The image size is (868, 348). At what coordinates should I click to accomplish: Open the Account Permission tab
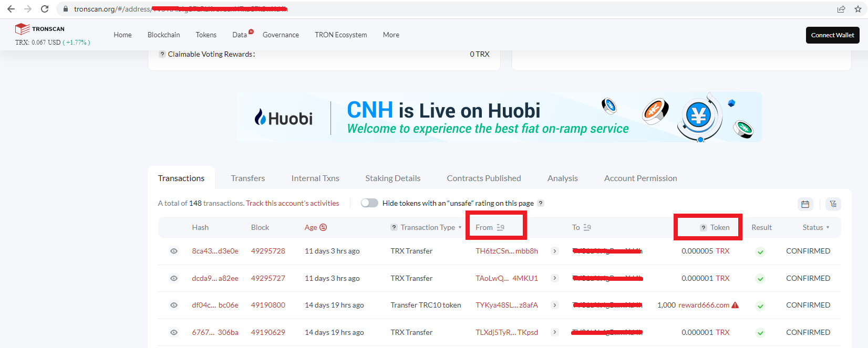point(640,178)
